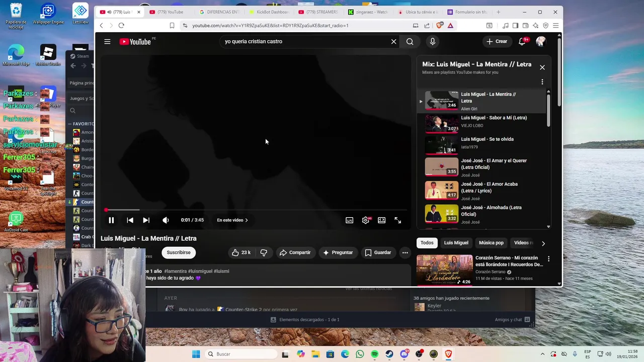The image size is (644, 362).
Task: Go back with browser back arrow
Action: click(x=101, y=26)
